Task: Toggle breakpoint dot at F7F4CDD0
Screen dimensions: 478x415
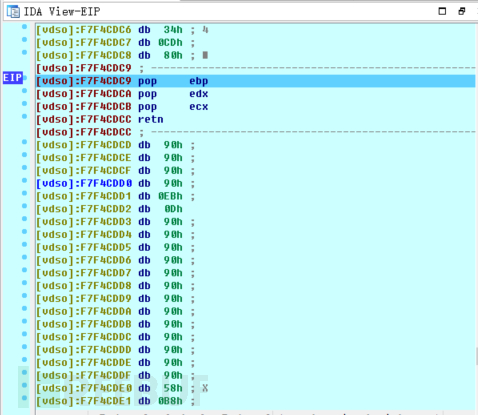Action: pyautogui.click(x=24, y=180)
